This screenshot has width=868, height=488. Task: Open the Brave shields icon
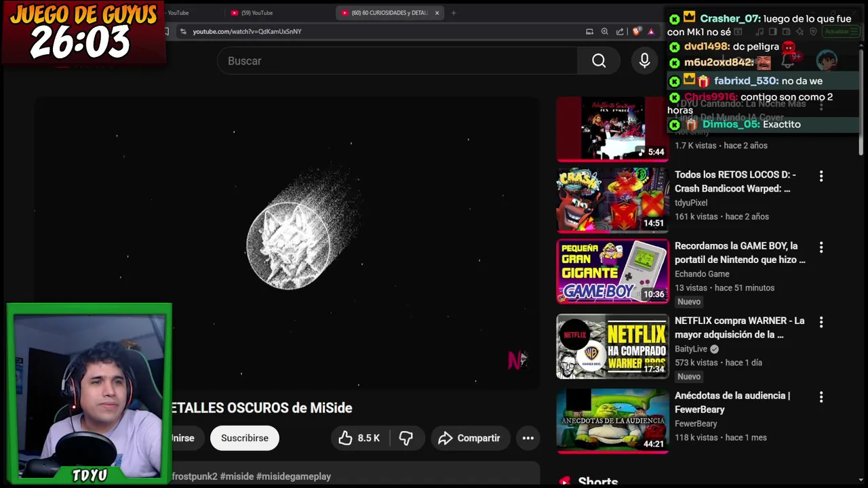636,31
